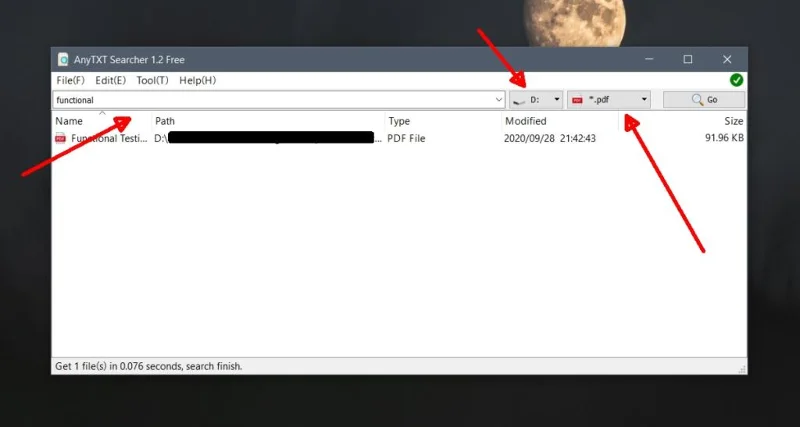
Task: Maximize the AnyTXT Searcher window
Action: click(688, 59)
